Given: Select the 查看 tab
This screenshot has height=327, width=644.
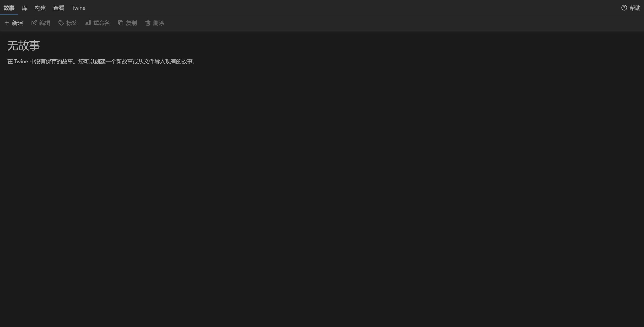Looking at the screenshot, I should click(x=59, y=8).
